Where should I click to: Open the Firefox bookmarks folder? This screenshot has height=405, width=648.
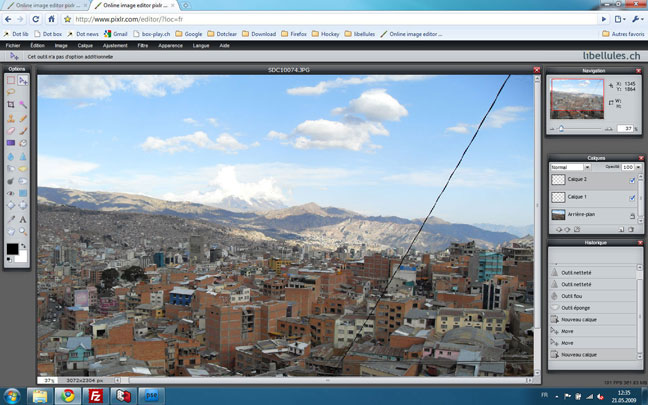(x=294, y=34)
